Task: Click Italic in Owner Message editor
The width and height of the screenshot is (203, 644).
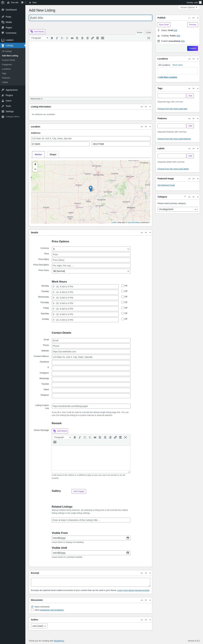Action: coord(80,437)
